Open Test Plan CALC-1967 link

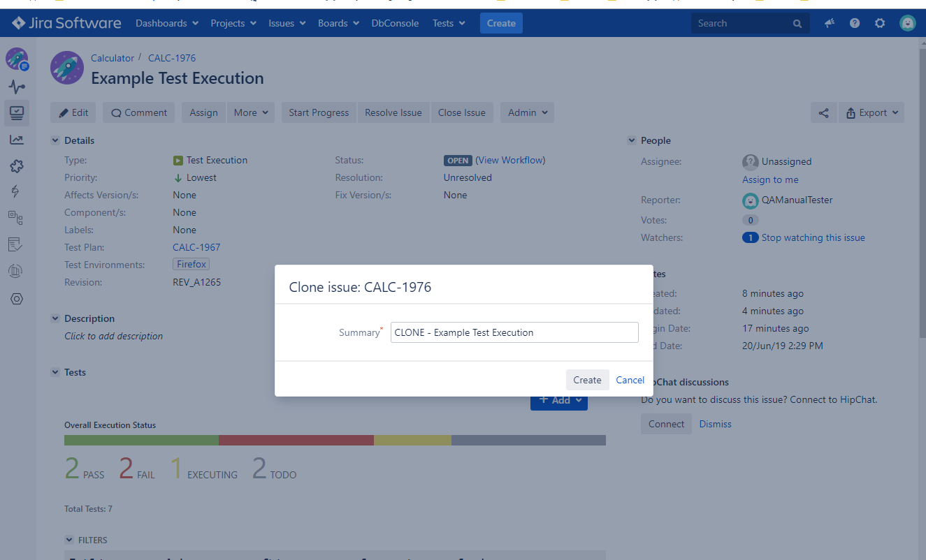tap(196, 247)
